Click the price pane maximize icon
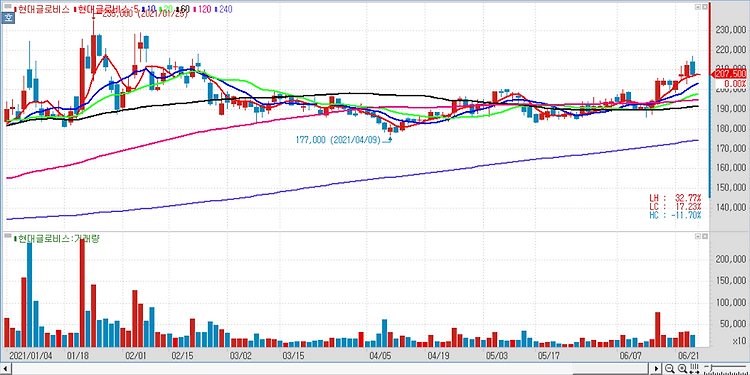 point(697,7)
